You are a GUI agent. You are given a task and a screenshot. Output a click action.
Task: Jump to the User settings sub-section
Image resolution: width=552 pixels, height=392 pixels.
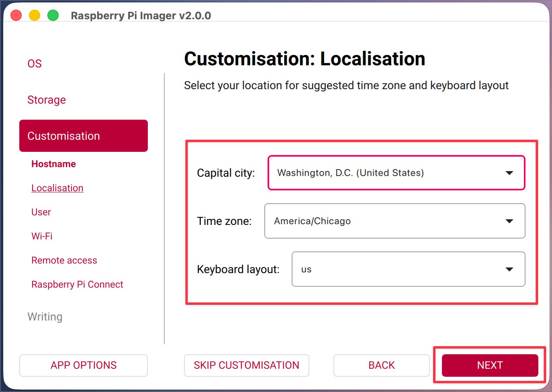[x=41, y=212]
